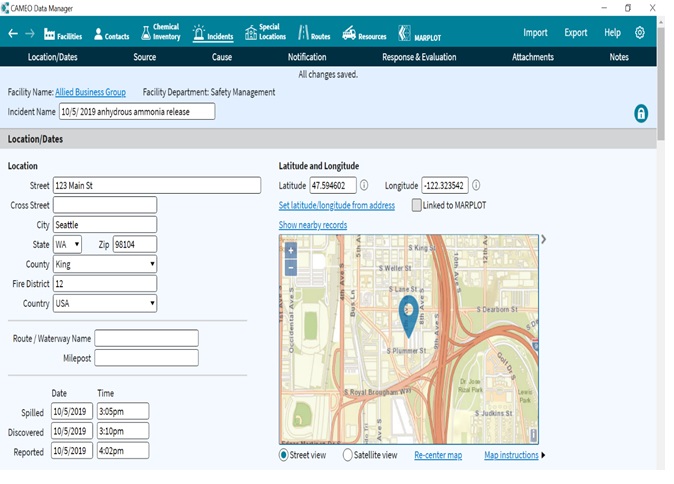Image resolution: width=674 pixels, height=484 pixels.
Task: Click the map zoom in plus button
Action: (x=291, y=251)
